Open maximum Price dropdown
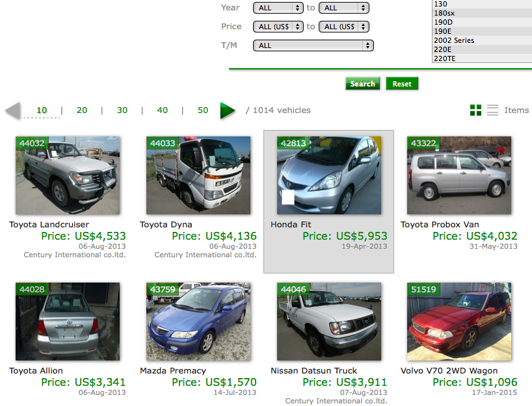 pyautogui.click(x=343, y=27)
